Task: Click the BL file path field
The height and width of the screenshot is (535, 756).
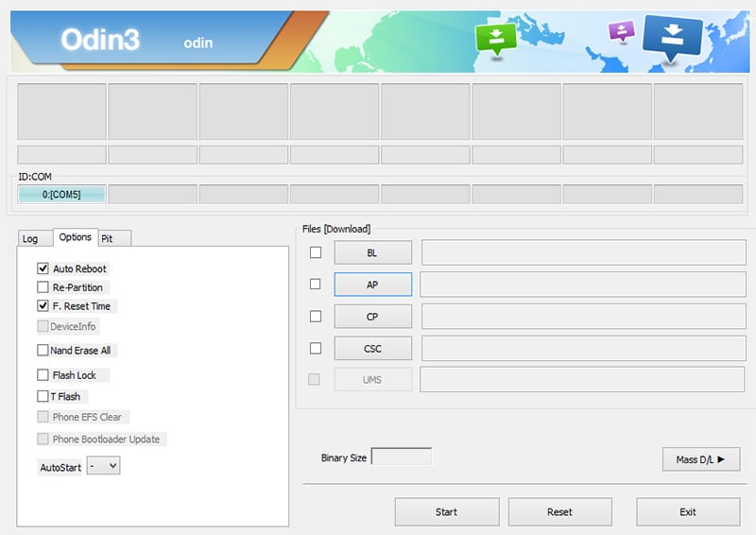Action: (584, 252)
